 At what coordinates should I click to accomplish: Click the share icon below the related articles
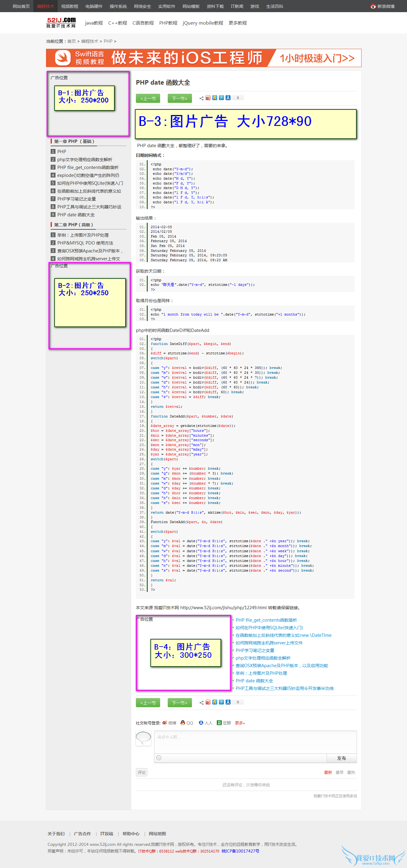[x=201, y=703]
